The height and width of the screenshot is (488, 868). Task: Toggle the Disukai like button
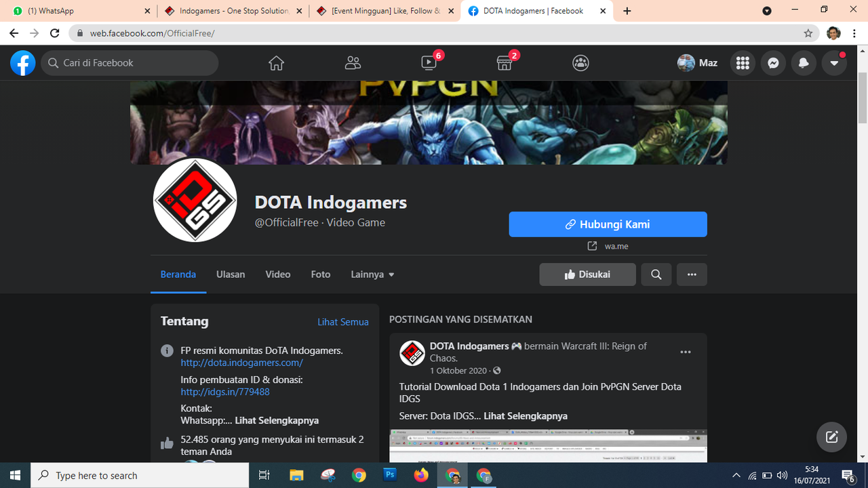pos(587,274)
